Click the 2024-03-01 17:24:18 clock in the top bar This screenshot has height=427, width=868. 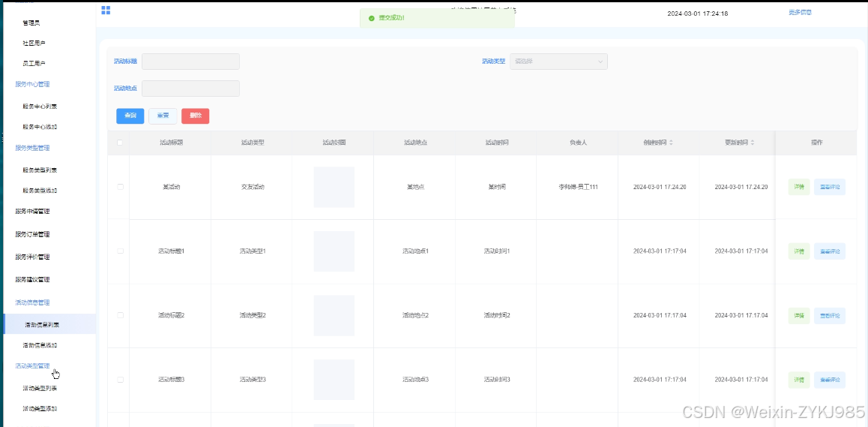coord(698,14)
